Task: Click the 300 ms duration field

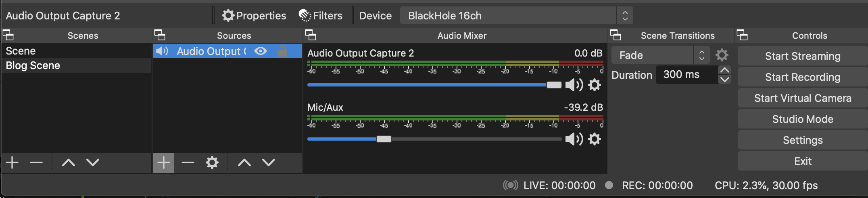Action: pos(687,75)
